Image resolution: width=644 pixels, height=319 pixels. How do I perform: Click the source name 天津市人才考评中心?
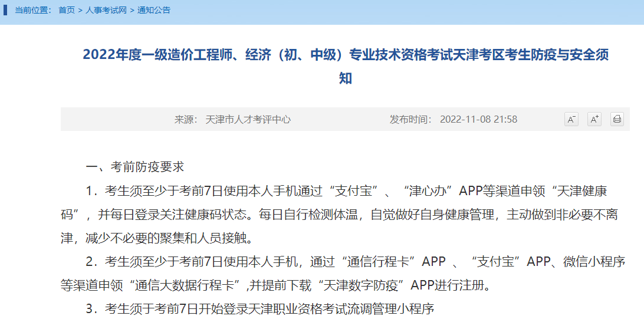(248, 119)
